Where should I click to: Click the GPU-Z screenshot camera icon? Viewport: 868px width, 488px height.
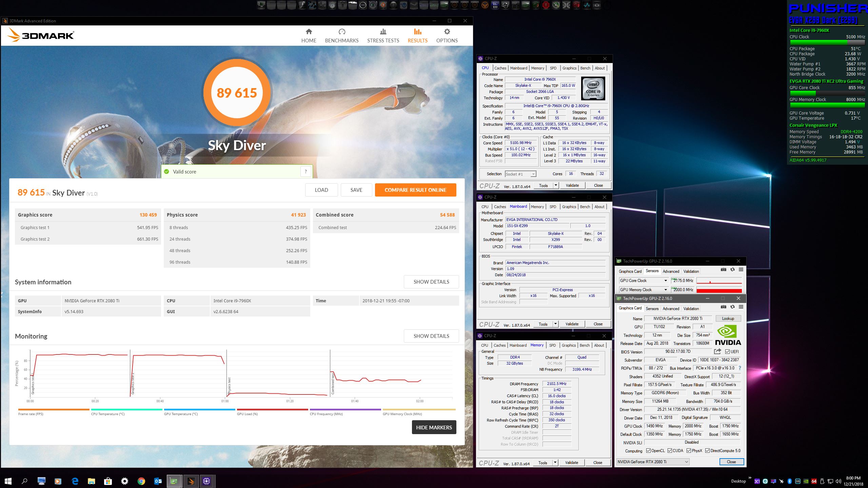coord(723,307)
